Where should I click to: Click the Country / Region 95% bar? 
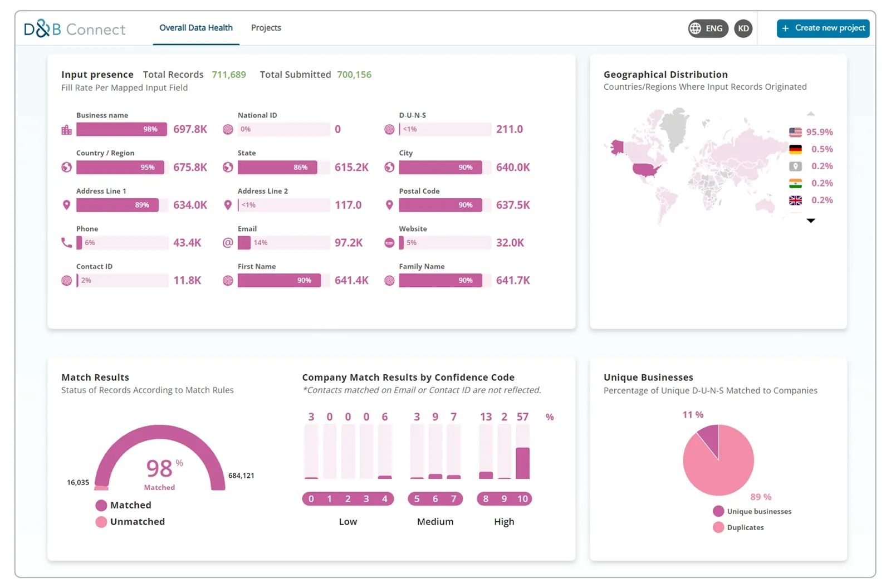(120, 167)
